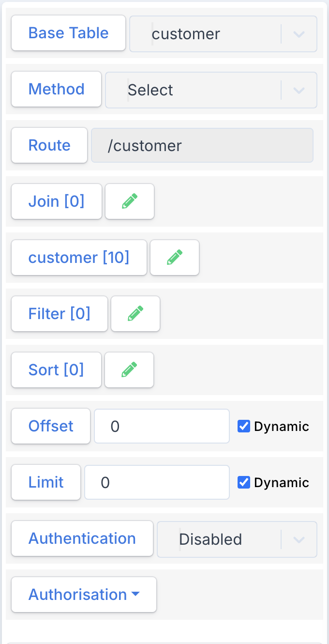Open the Authentication Disabled dropdown
This screenshot has width=329, height=644.
[x=237, y=539]
